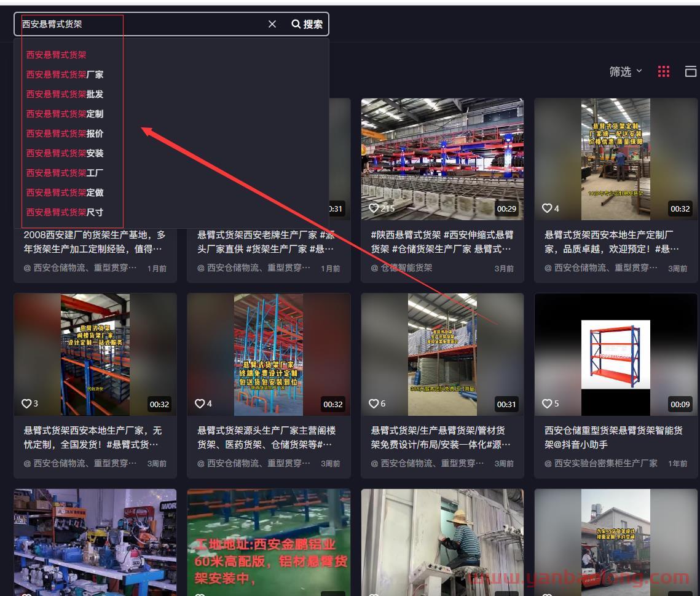Open author 西安实验台密集柜生产厂家
The width and height of the screenshot is (700, 596).
coord(605,463)
